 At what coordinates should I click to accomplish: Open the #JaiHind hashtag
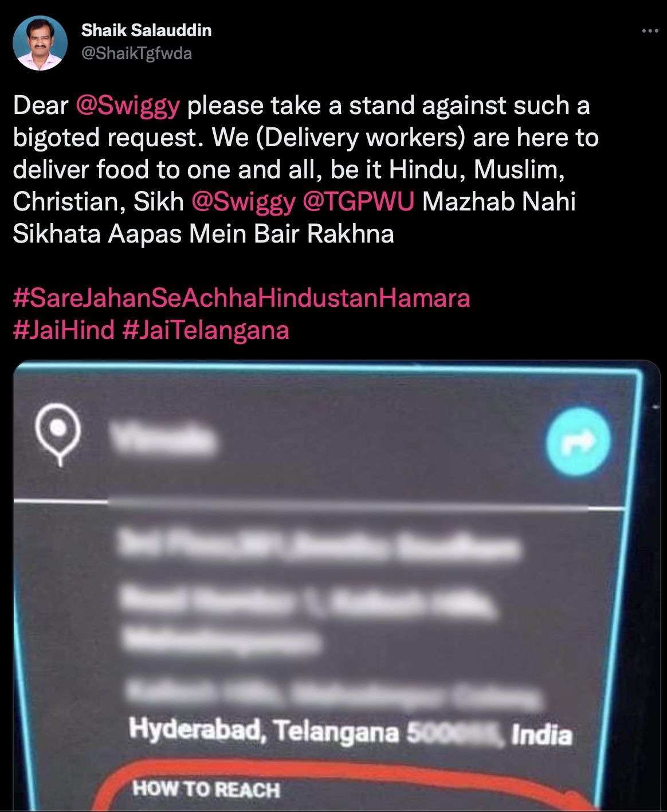click(64, 330)
